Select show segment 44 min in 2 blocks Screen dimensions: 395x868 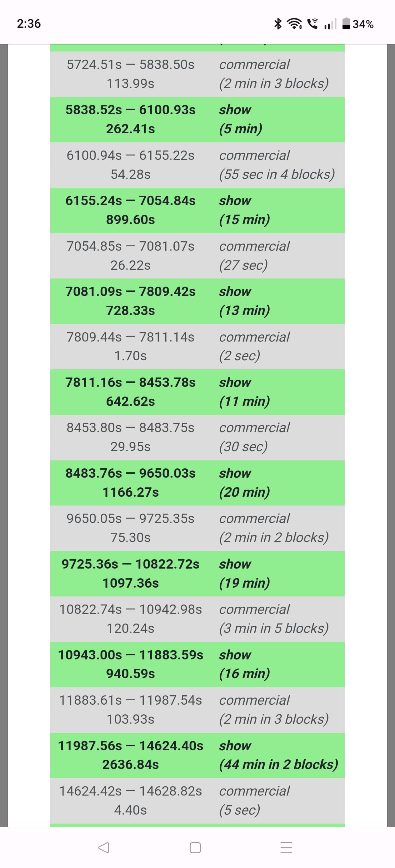click(197, 756)
